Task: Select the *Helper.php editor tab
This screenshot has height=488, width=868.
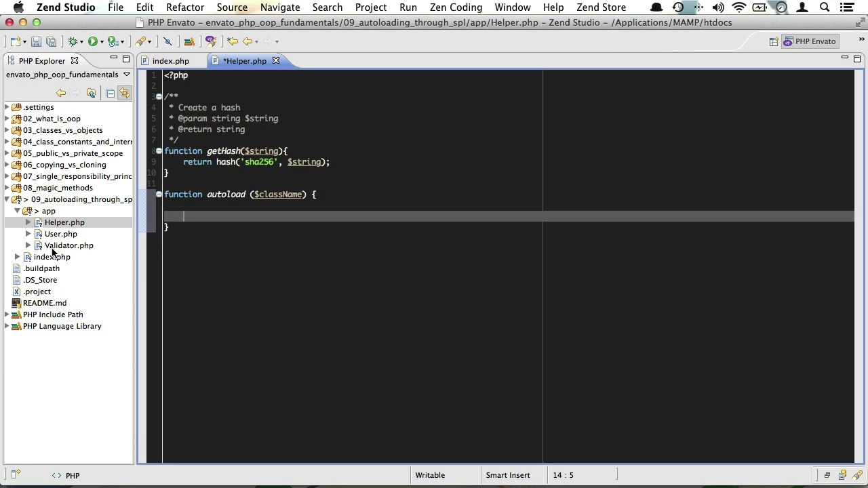Action: point(244,61)
